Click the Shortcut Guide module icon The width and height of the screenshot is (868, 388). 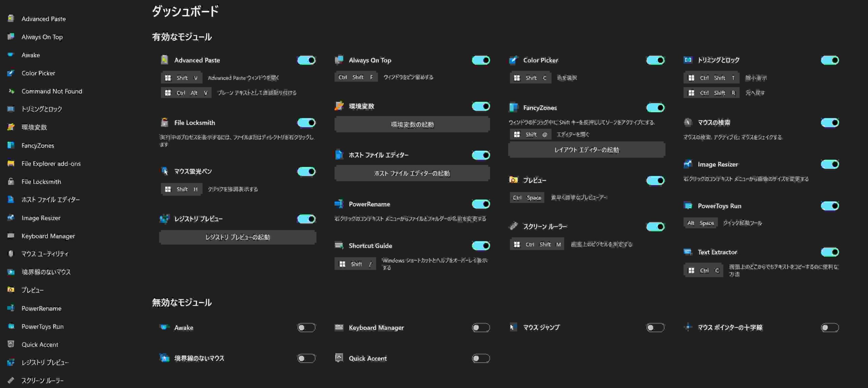tap(339, 245)
